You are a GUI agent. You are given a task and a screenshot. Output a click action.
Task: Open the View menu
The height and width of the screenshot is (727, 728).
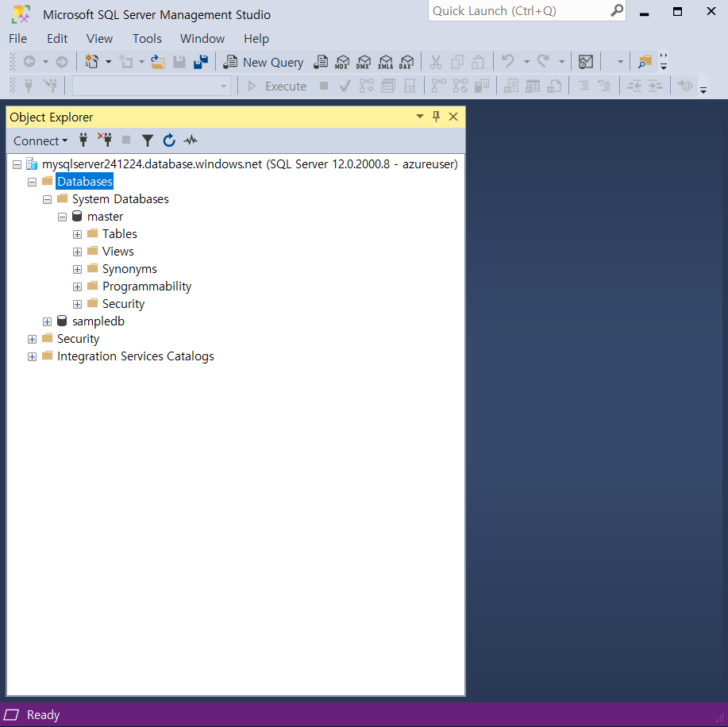click(99, 39)
